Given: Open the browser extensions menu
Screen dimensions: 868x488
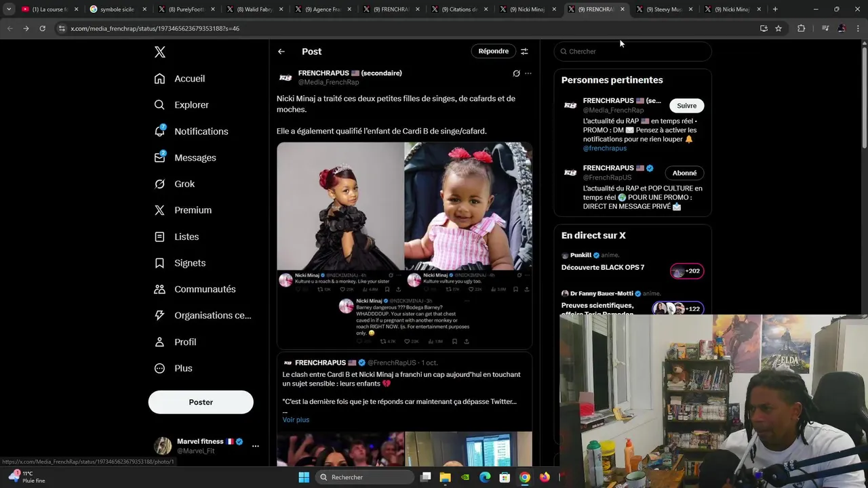Looking at the screenshot, I should point(802,28).
